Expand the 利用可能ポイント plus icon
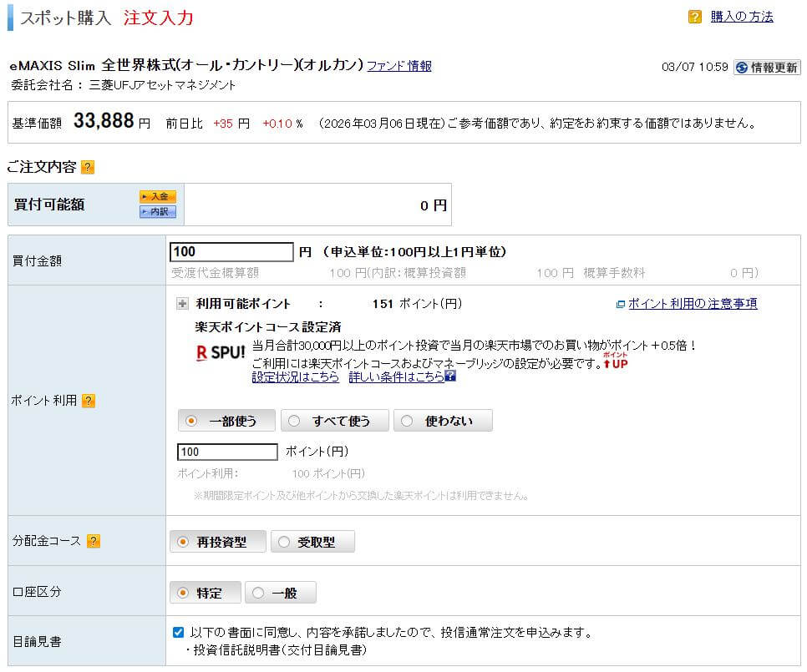This screenshot has height=672, width=807. tap(183, 304)
